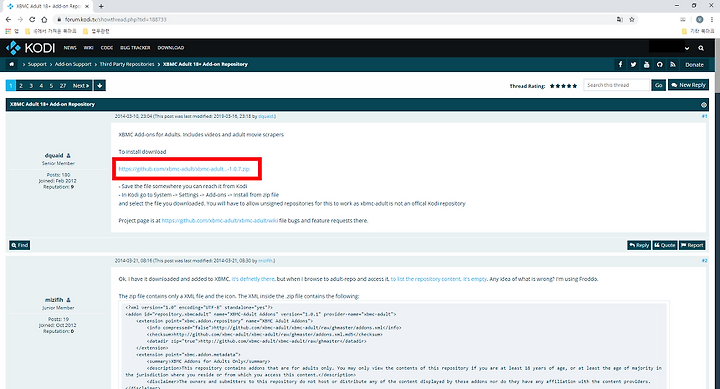The height and width of the screenshot is (389, 720).
Task: Open Kodi Facebook page icon
Action: click(x=620, y=64)
